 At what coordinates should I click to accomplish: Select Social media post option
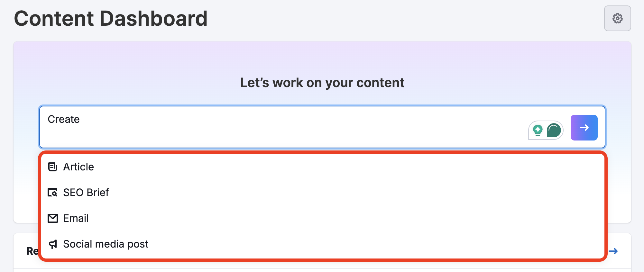pos(106,244)
